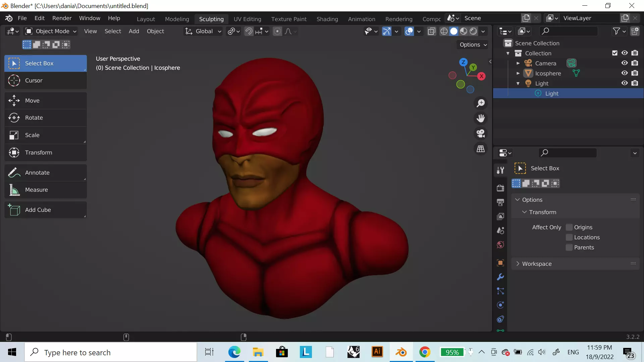Open the Render properties tab
This screenshot has width=644, height=362.
(x=500, y=188)
